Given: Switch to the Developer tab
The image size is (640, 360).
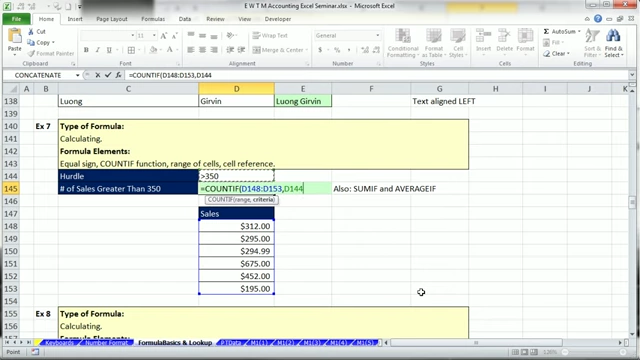Looking at the screenshot, I should pyautogui.click(x=278, y=19).
